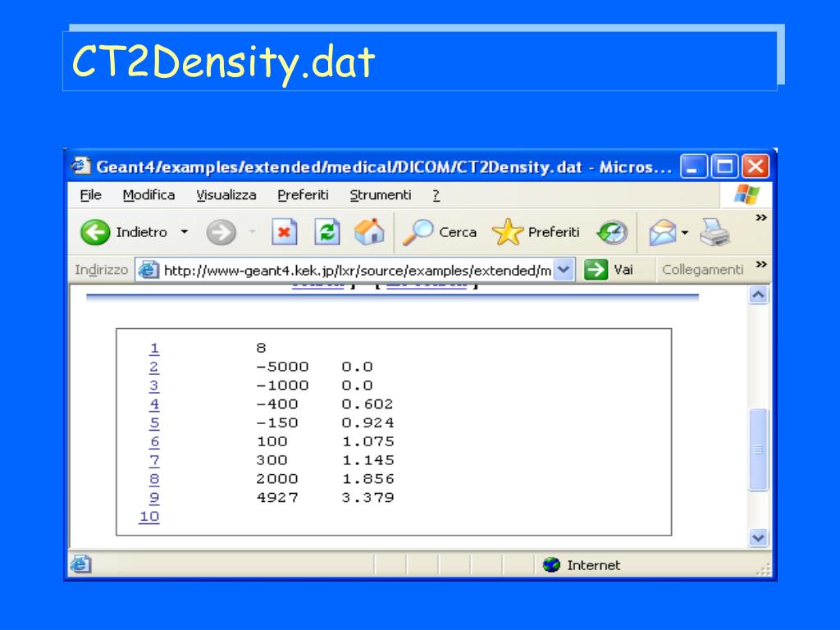Click the vertical scrollbar thumb
The image size is (840, 630).
coord(758,450)
